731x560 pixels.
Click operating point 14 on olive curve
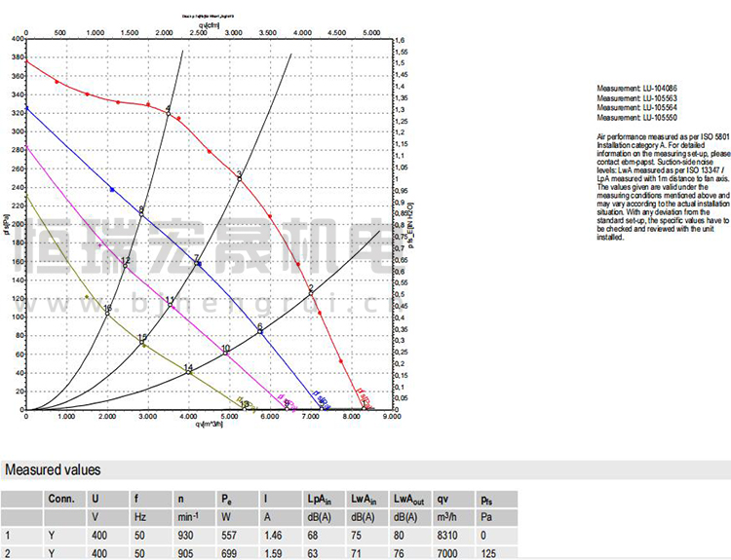click(188, 371)
